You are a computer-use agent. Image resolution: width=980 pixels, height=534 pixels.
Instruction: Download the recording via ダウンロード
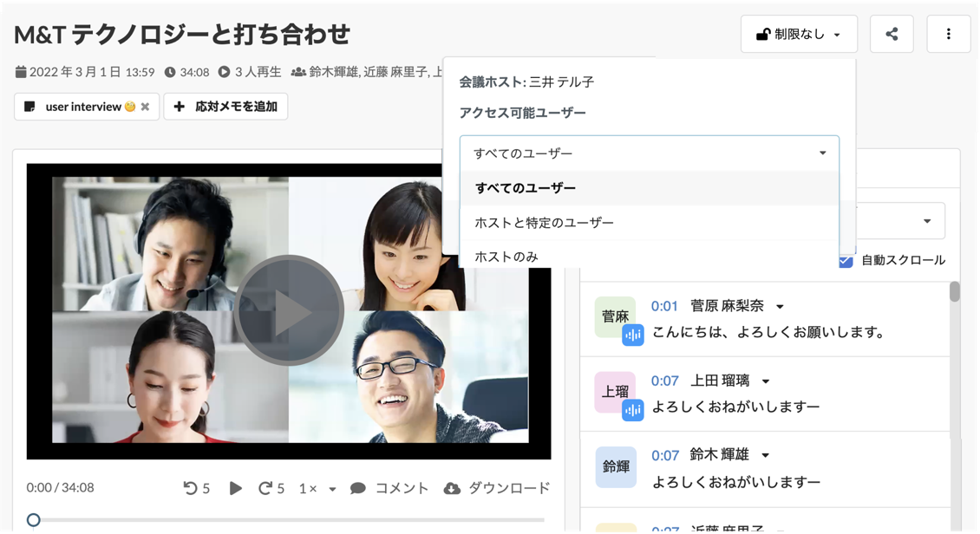pos(496,488)
